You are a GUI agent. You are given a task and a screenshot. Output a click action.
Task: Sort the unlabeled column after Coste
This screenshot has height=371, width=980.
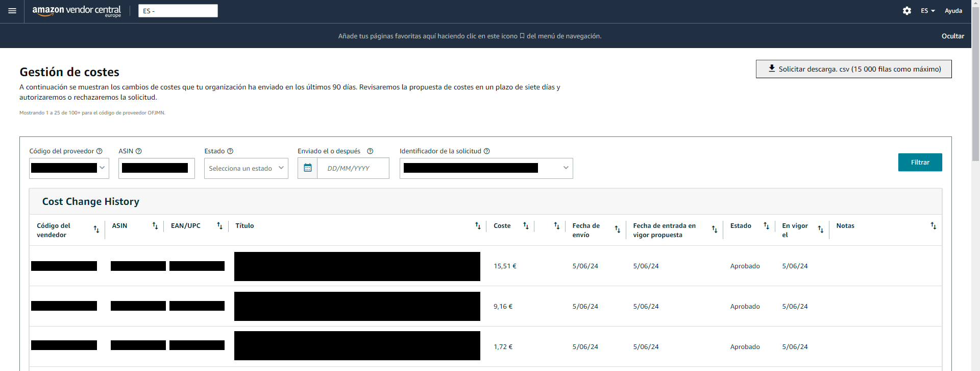557,226
